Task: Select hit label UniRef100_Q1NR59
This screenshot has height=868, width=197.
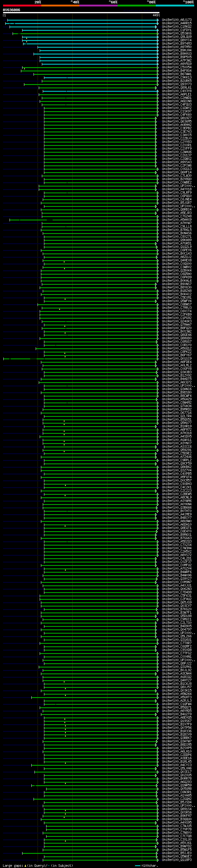Action: 176,785
